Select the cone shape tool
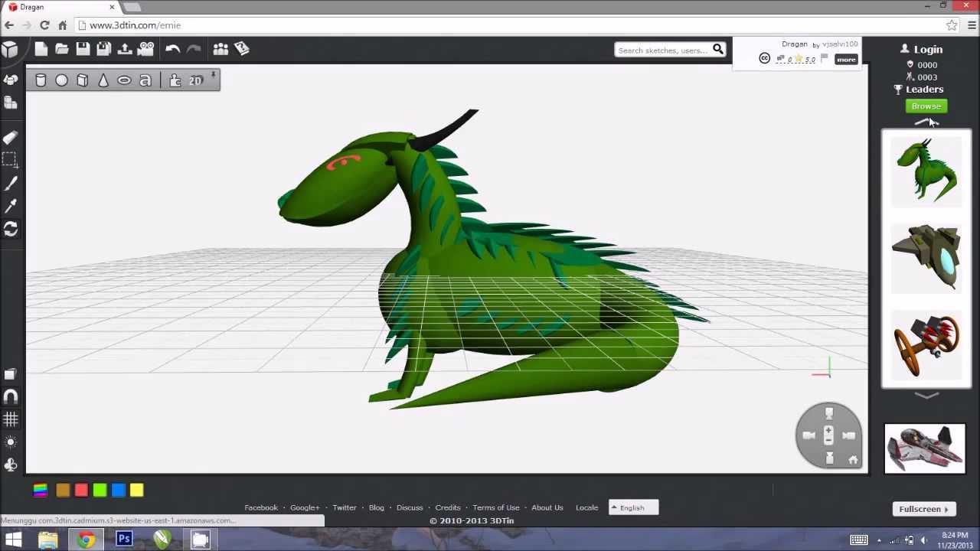 tap(103, 80)
